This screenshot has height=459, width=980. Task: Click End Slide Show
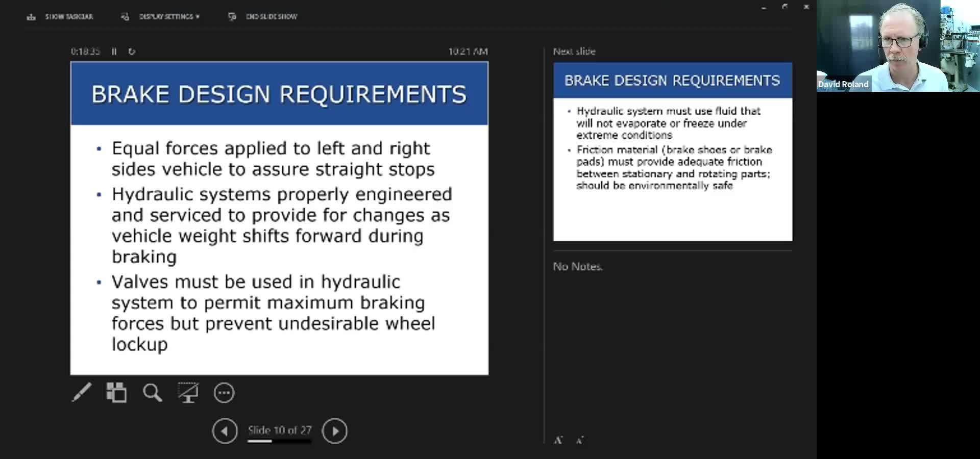pos(262,17)
